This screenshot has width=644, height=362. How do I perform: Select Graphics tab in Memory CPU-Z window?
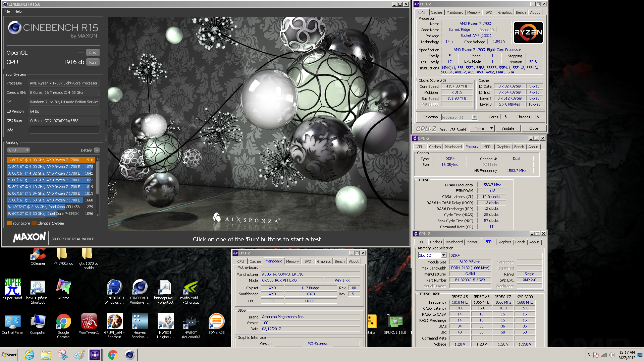point(503,147)
